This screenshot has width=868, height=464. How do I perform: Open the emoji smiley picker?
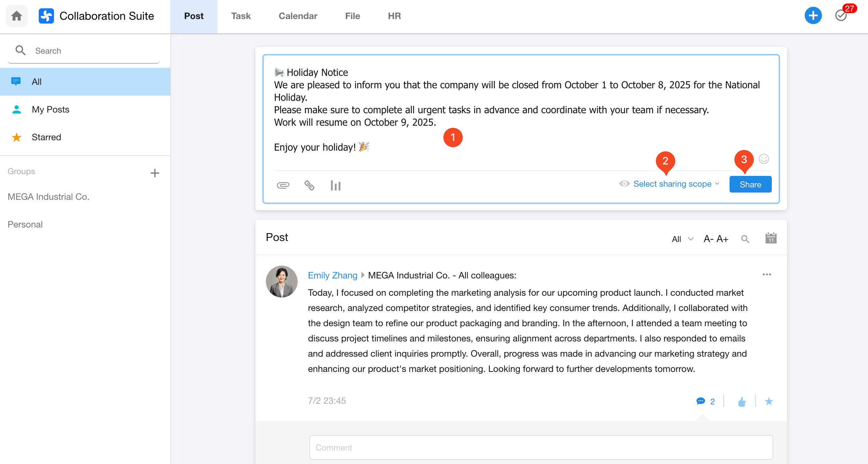(x=763, y=159)
